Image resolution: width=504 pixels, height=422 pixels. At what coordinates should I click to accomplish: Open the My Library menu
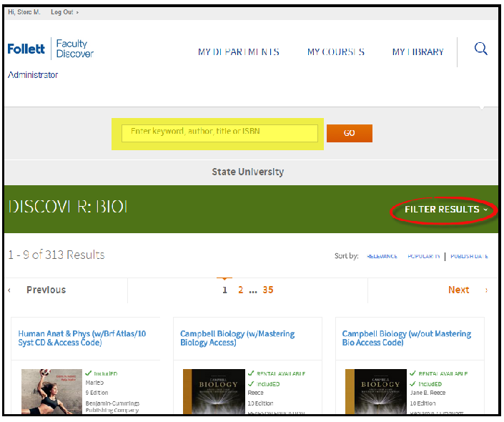point(417,51)
